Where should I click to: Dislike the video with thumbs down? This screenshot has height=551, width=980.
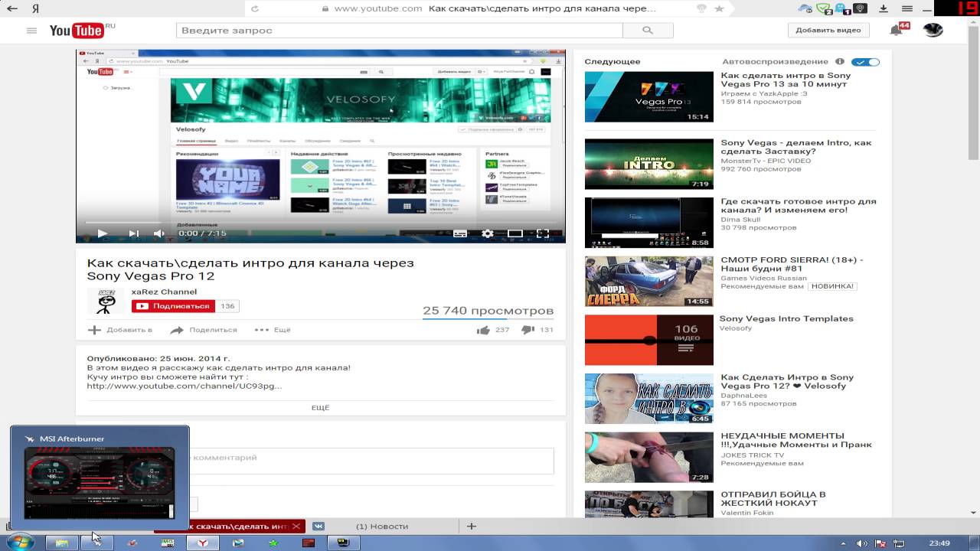(528, 330)
